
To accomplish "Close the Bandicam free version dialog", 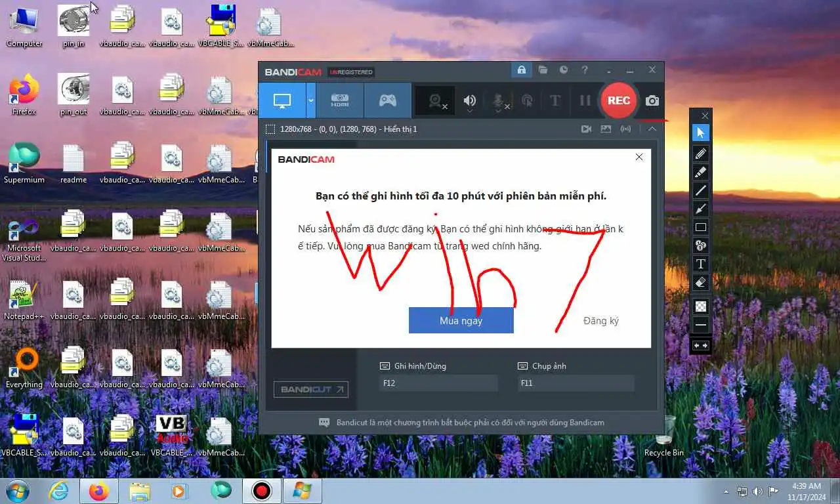I will tap(639, 157).
